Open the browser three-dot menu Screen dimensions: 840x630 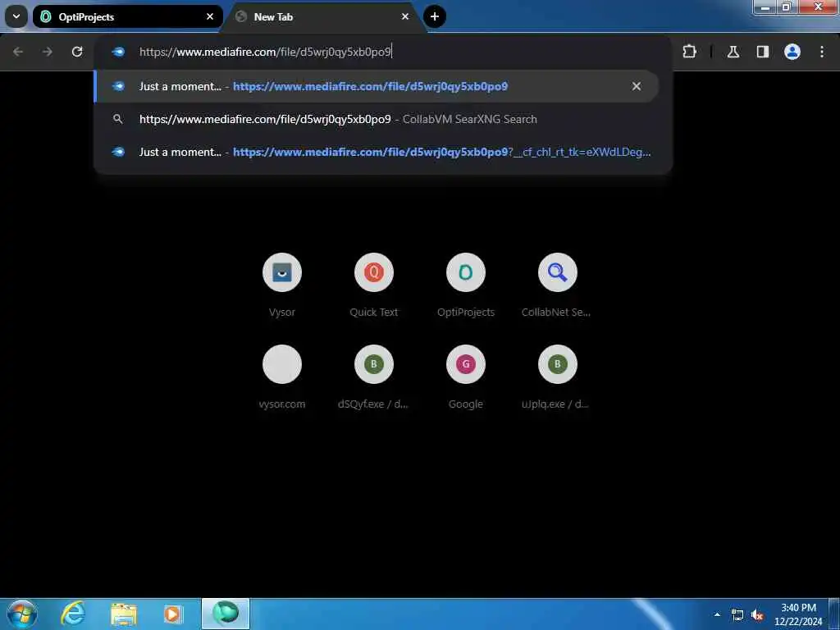tap(822, 52)
